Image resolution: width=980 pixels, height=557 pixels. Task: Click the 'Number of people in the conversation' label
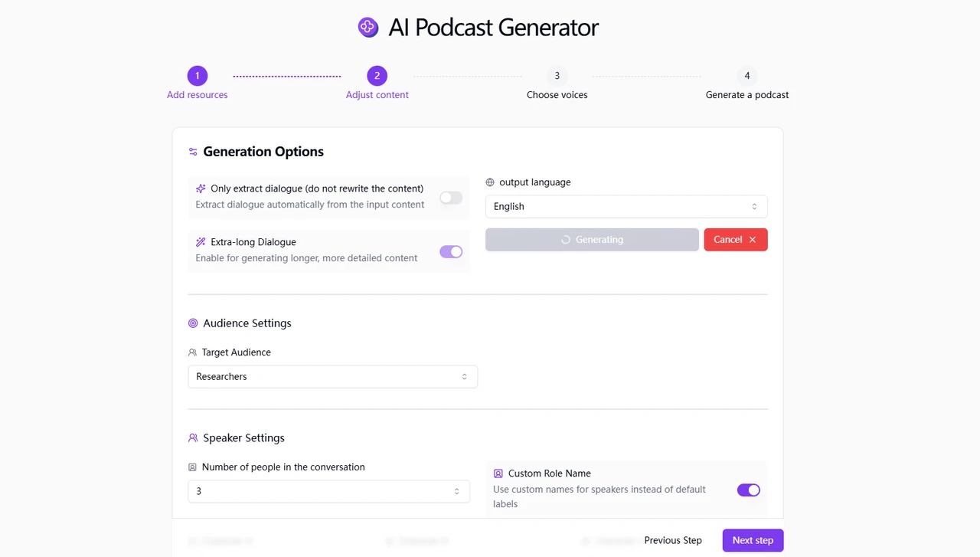pos(283,467)
